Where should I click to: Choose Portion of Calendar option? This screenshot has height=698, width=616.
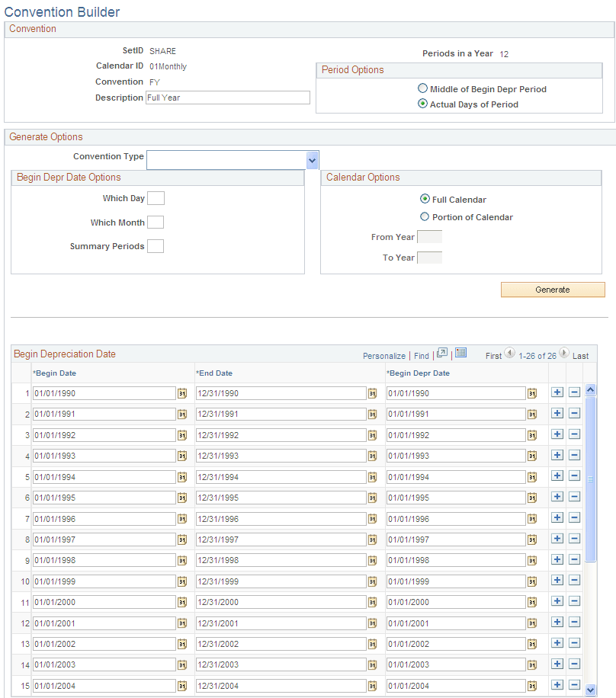coord(424,216)
